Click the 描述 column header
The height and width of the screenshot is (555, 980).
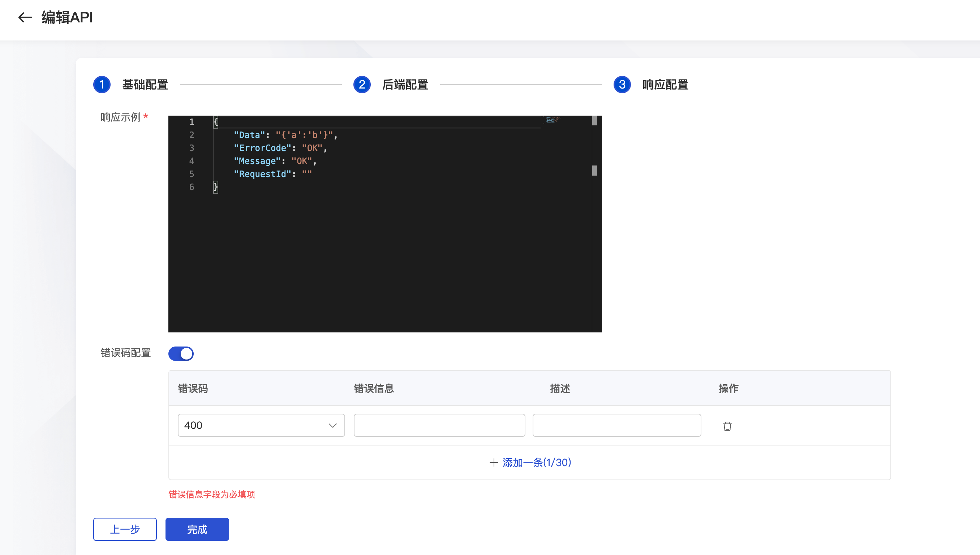coord(560,388)
